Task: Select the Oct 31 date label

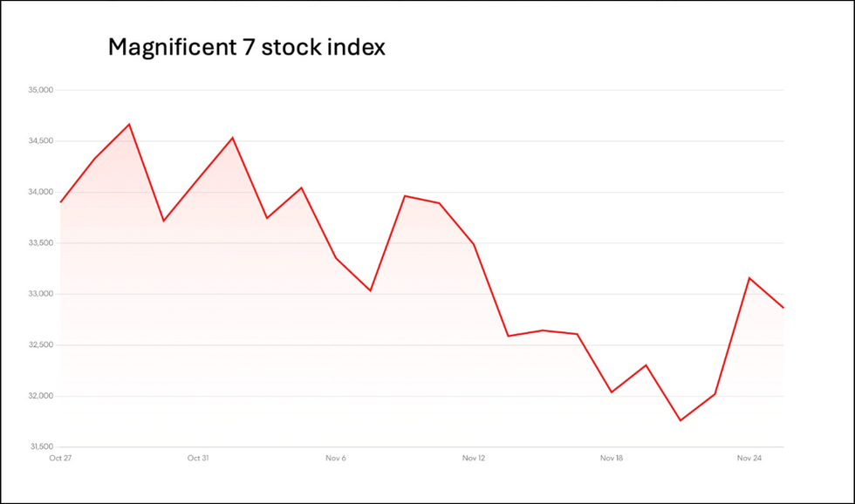Action: point(198,458)
